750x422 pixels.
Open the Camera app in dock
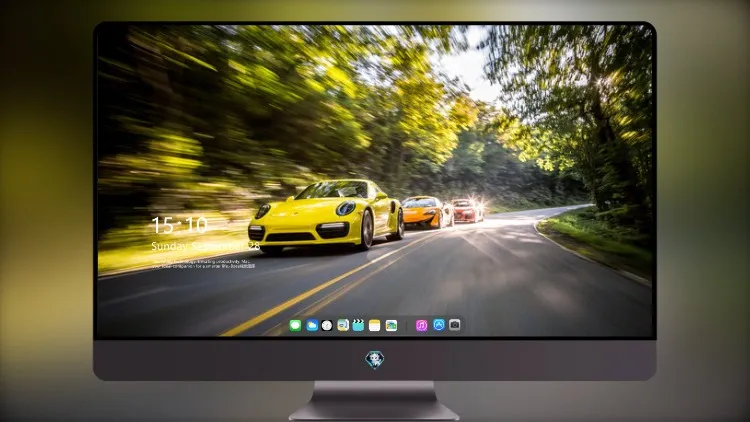(x=455, y=325)
